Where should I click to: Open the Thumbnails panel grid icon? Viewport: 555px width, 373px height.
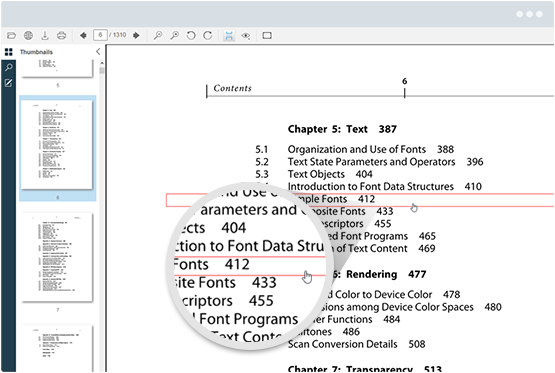click(x=8, y=52)
